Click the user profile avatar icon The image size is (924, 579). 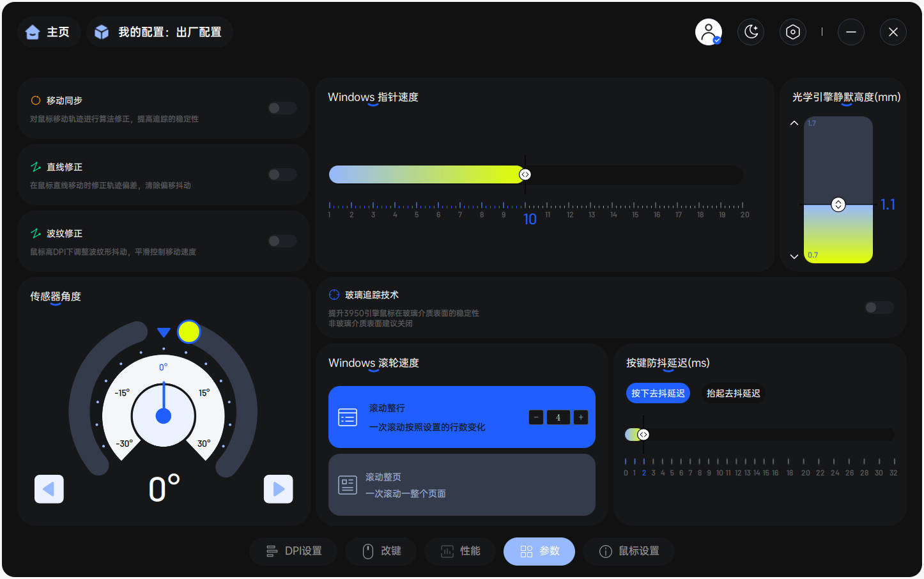(709, 31)
